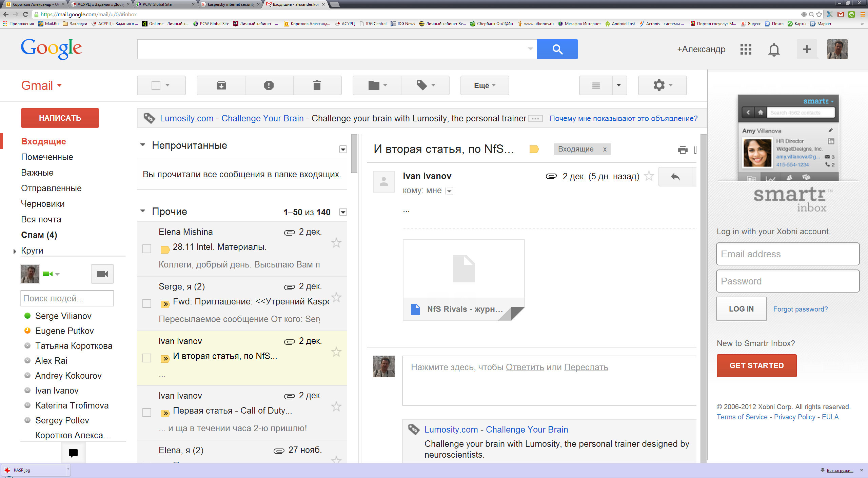The image size is (868, 478).
Task: Check the Elena Mishina email checkbox
Action: [x=147, y=249]
